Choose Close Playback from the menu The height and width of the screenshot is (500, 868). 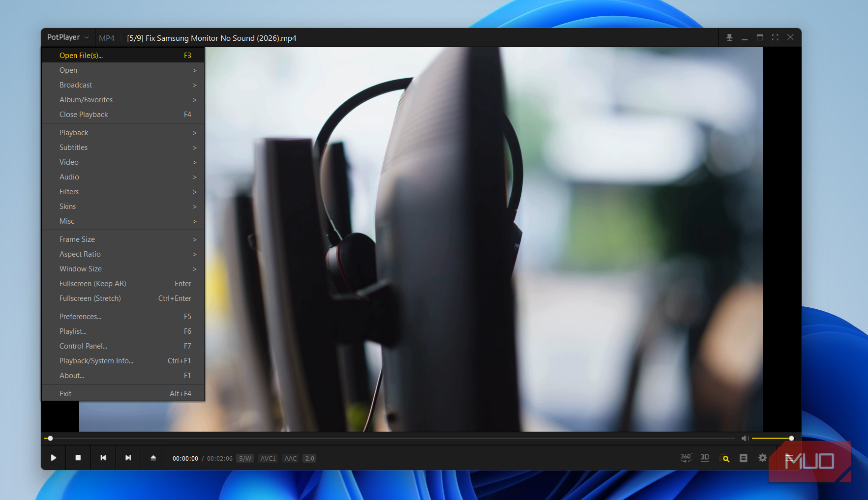[123, 115]
